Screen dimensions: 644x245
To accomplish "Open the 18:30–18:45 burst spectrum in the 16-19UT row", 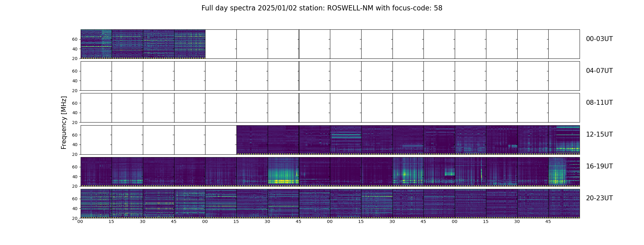I will (408, 171).
